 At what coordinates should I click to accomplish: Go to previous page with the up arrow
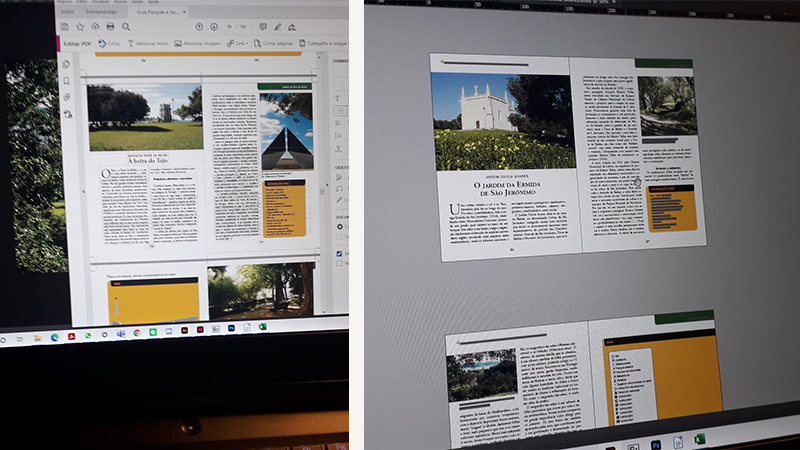(x=200, y=27)
